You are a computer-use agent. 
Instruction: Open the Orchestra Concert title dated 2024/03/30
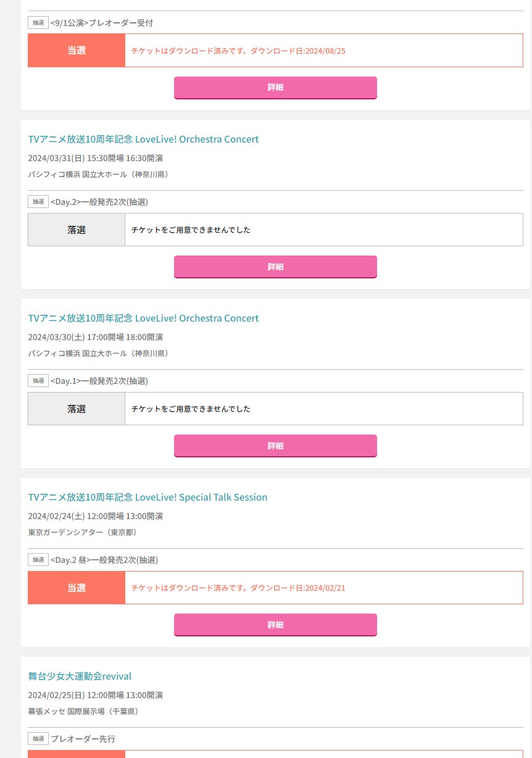(x=143, y=319)
